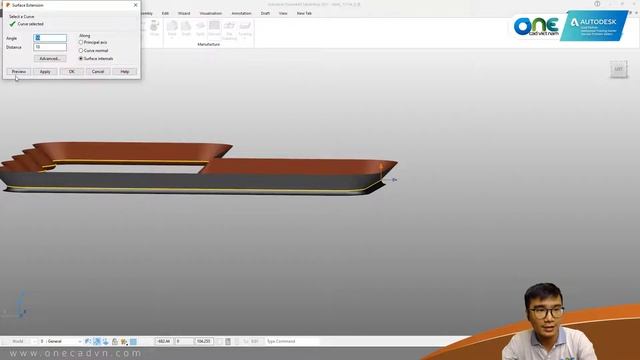Focus the Distance input field
The image size is (640, 360).
tap(50, 47)
